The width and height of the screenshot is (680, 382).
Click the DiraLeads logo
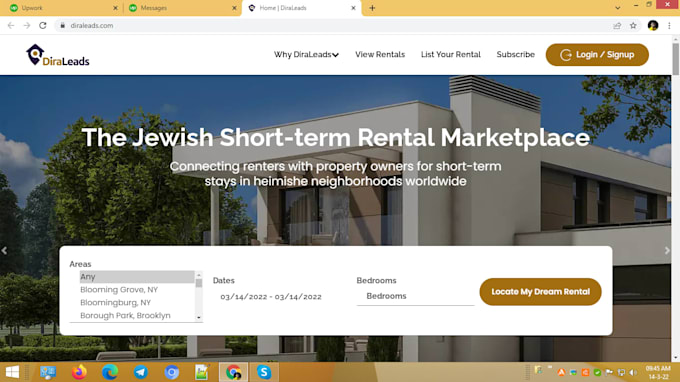tap(58, 55)
